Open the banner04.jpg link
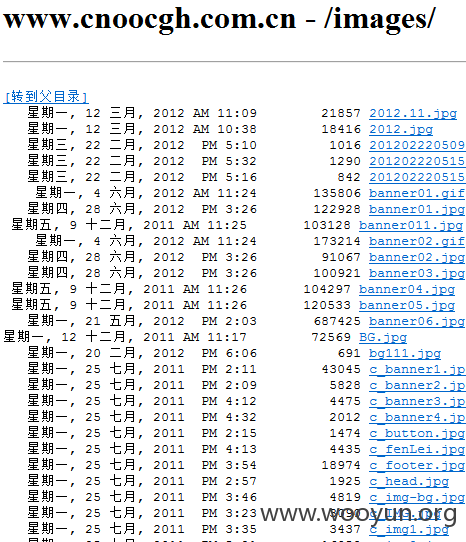This screenshot has height=542, width=466. 407,289
